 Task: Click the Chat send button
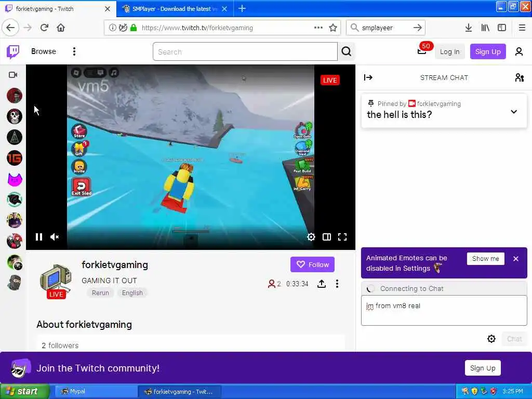pos(514,339)
